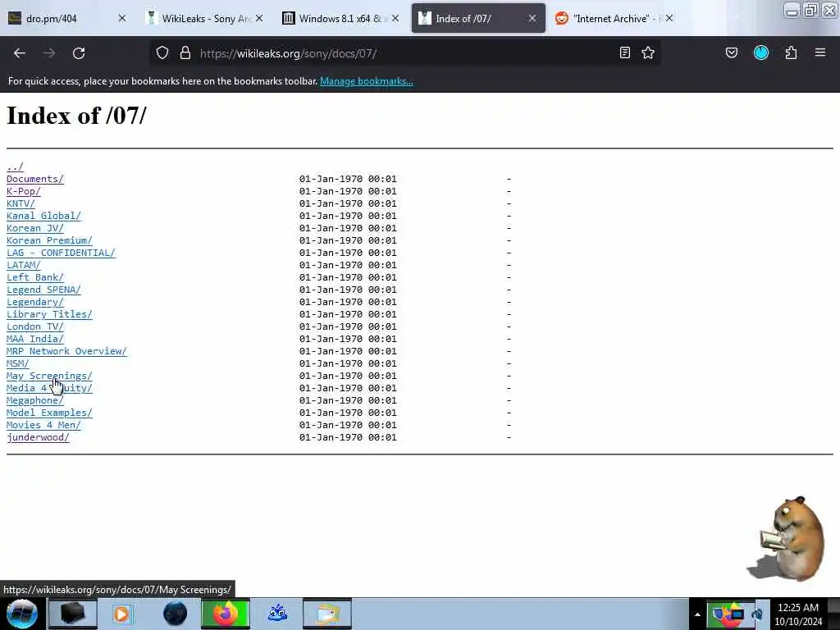The width and height of the screenshot is (840, 630).
Task: Open the LATAM/ folder link
Action: tap(24, 265)
